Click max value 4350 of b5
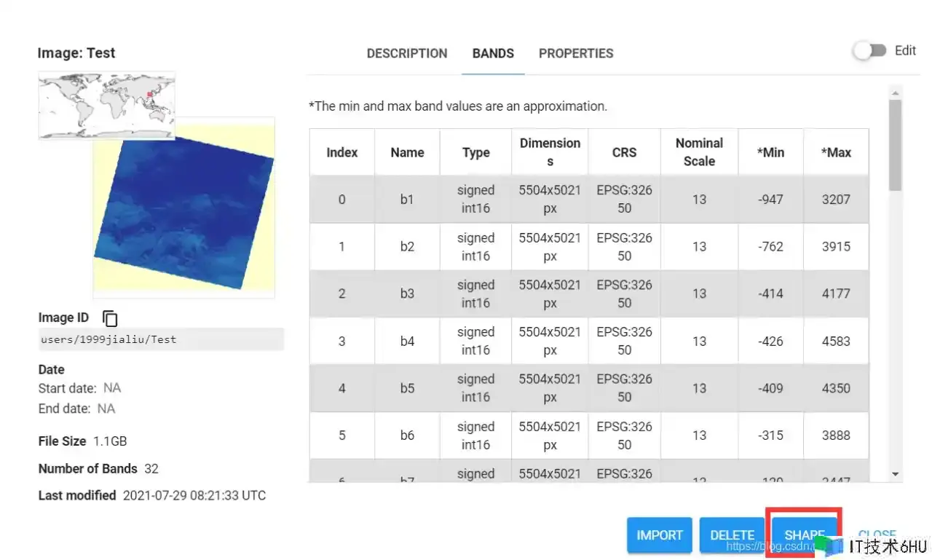932x560 pixels. (x=836, y=388)
